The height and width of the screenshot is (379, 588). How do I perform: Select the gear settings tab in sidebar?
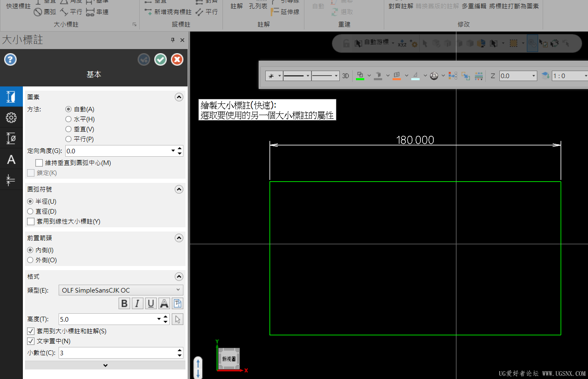[11, 118]
